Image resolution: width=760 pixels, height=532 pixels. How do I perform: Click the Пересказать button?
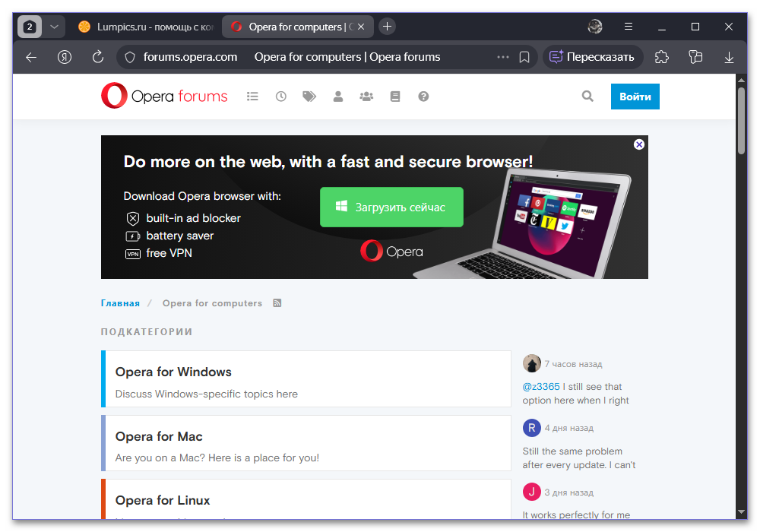[592, 57]
